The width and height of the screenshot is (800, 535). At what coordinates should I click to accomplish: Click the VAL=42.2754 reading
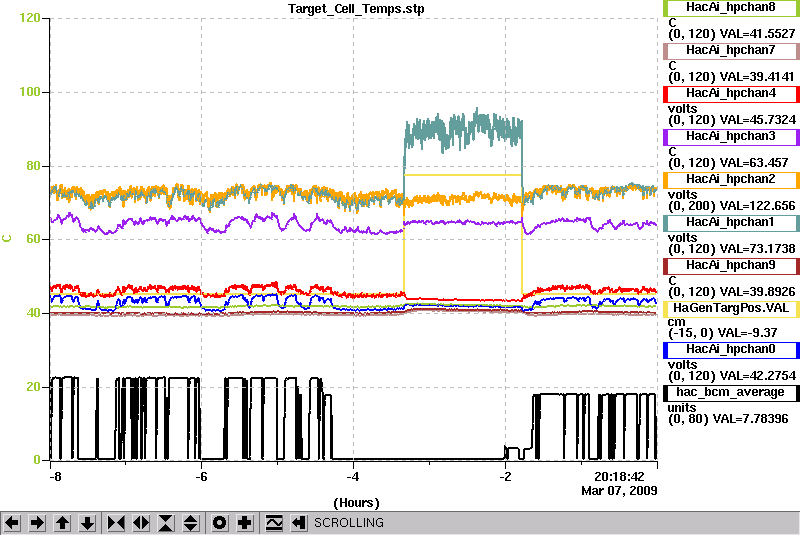point(757,376)
